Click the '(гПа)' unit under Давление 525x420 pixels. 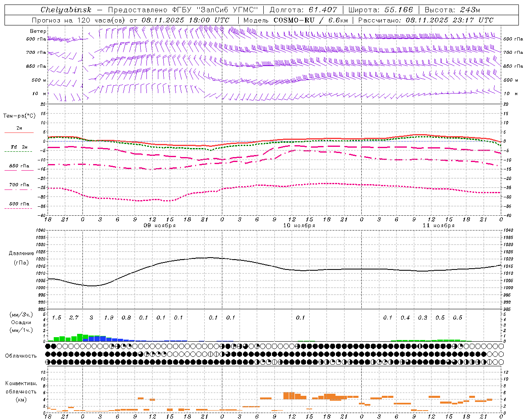[x=21, y=262]
